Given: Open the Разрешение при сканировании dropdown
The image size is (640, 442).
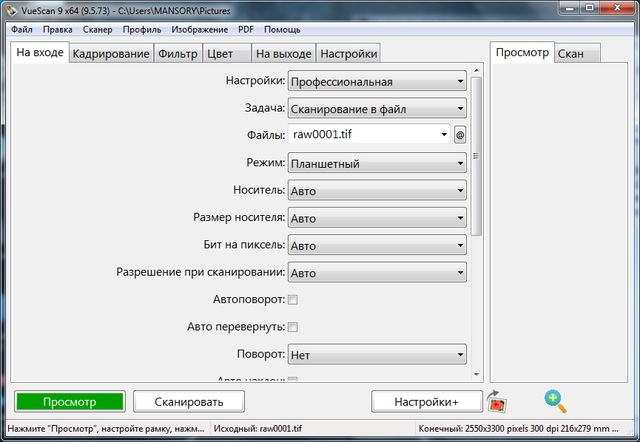Looking at the screenshot, I should pyautogui.click(x=377, y=272).
